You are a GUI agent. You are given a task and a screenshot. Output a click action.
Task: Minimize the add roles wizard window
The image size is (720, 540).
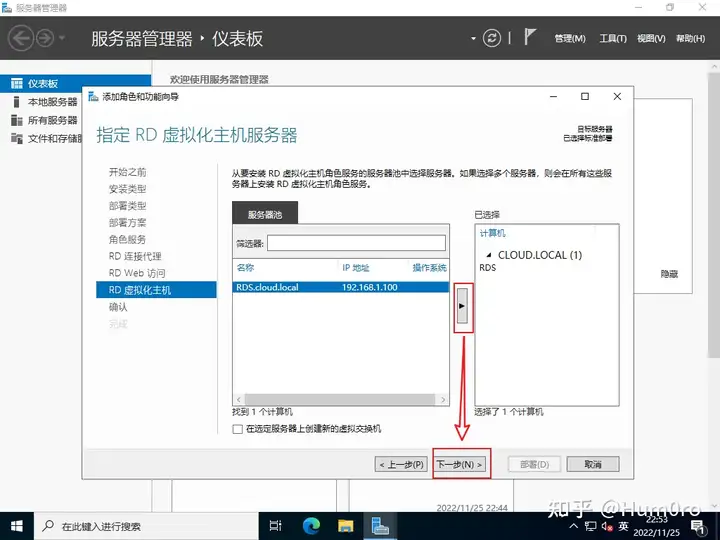tap(553, 96)
